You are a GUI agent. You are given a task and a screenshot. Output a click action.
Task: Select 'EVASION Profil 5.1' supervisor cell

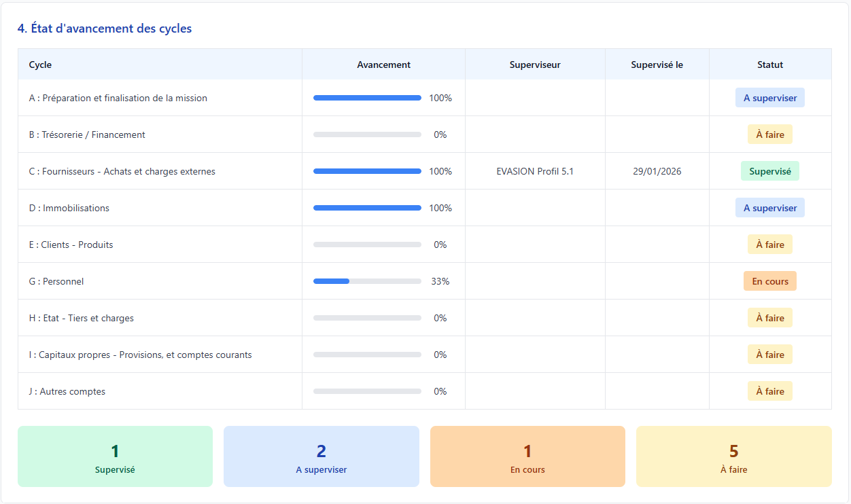pos(535,171)
